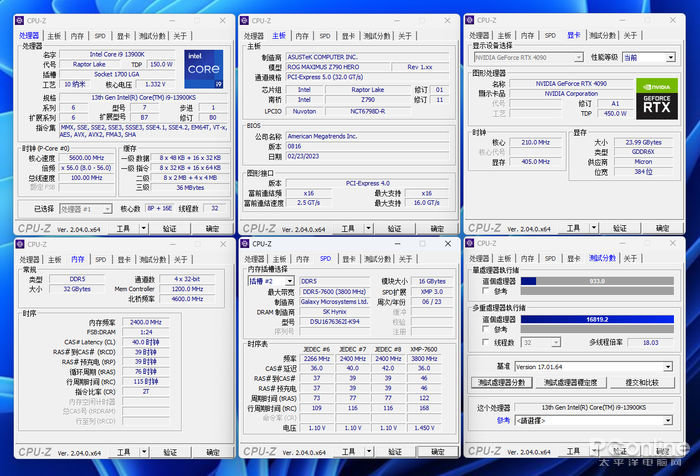This screenshot has width=700, height=476.
Task: Click 确定 in the SPD window
Action: 438,452
